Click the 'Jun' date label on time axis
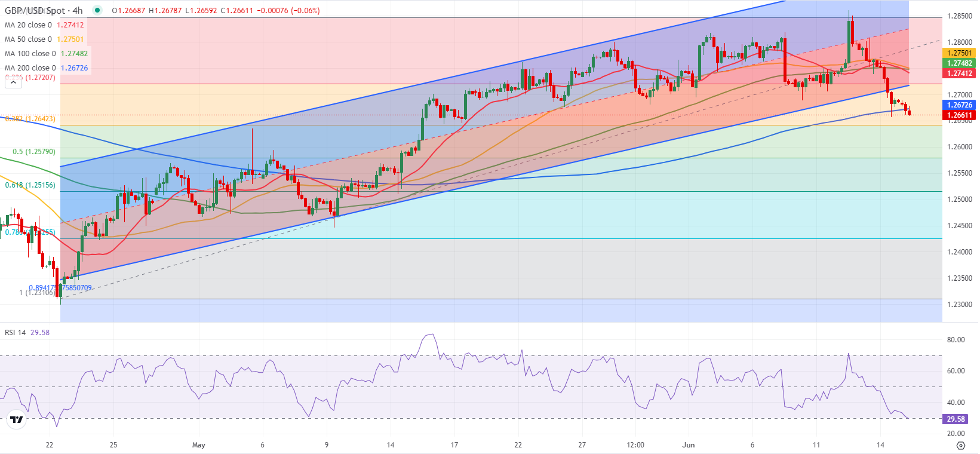 [689, 445]
